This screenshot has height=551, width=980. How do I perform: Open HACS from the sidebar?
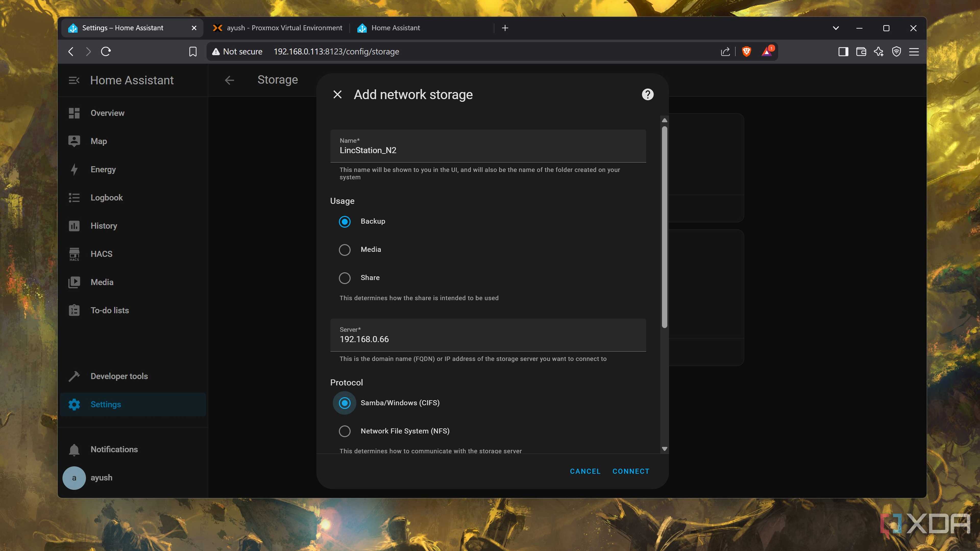point(133,254)
